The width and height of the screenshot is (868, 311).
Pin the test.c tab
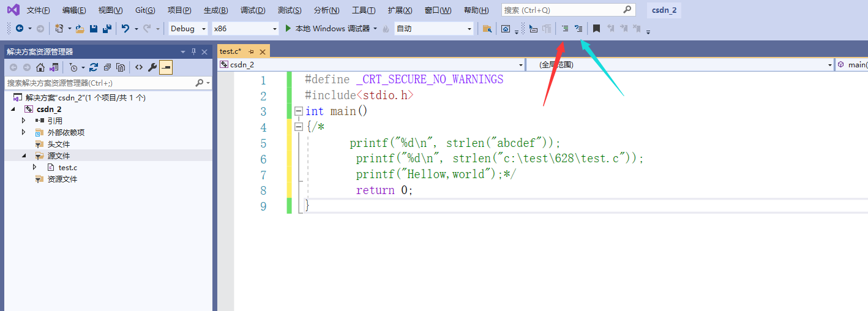coord(251,52)
